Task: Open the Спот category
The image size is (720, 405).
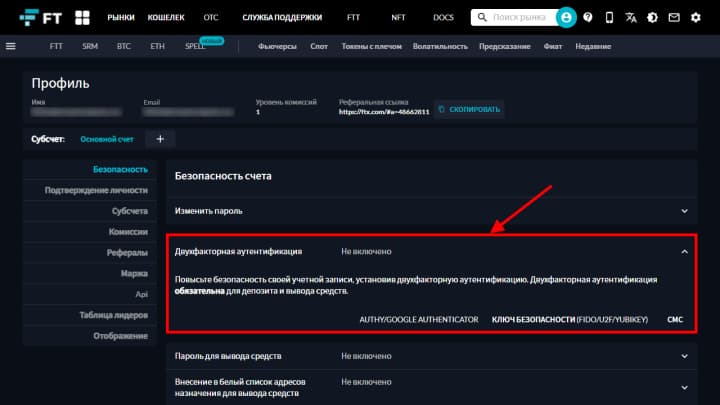Action: [319, 46]
